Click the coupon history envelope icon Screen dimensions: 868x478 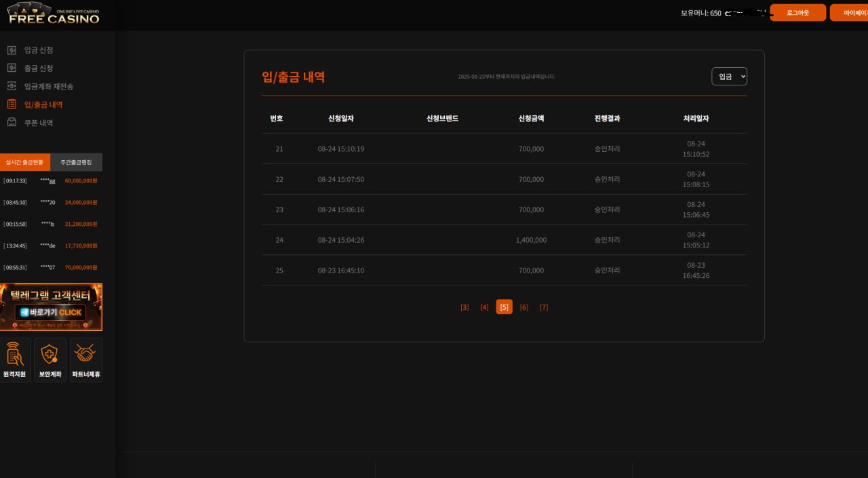point(12,123)
